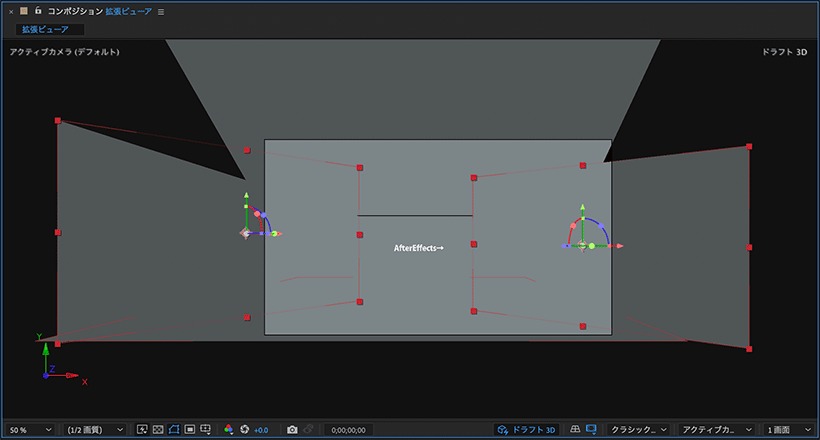This screenshot has height=440, width=820.
Task: Open the アクティブカメラ view dropdown
Action: [x=716, y=430]
